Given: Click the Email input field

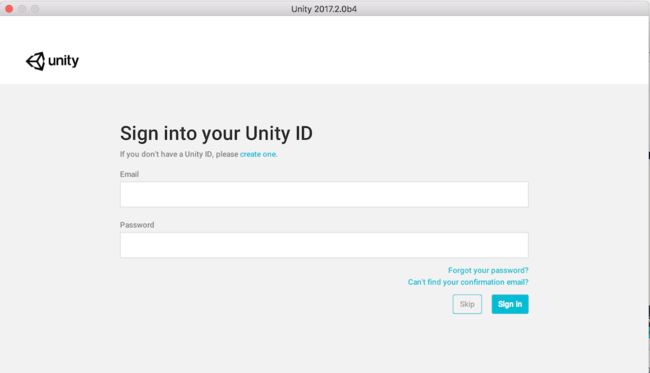Looking at the screenshot, I should [x=324, y=194].
